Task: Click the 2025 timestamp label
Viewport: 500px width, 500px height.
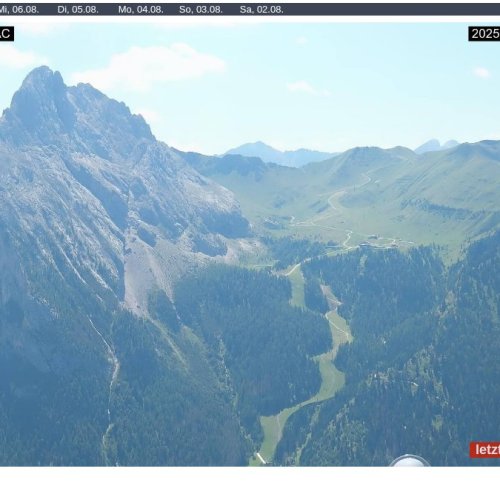Action: tap(484, 34)
